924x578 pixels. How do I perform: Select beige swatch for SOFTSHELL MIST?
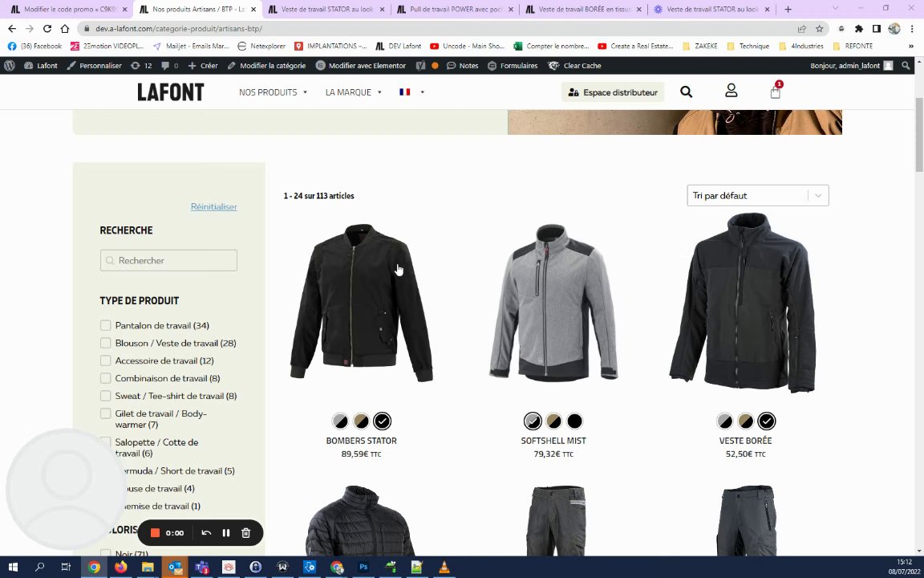(553, 421)
